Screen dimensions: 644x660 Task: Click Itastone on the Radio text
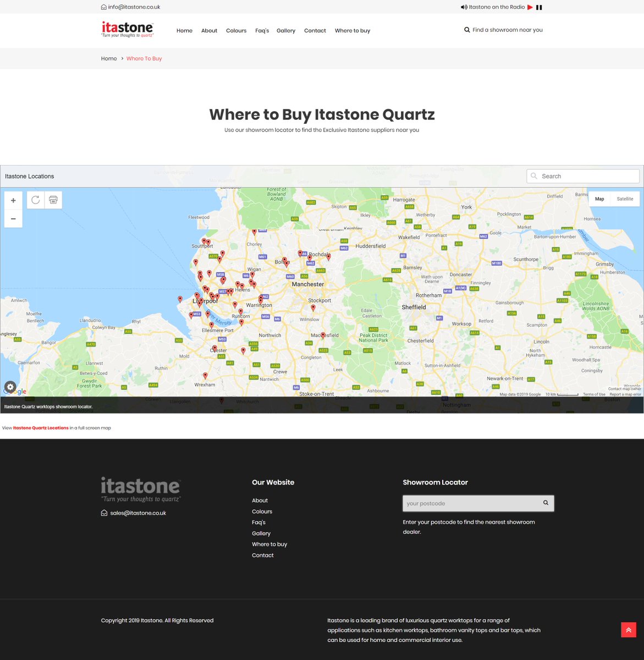(497, 7)
